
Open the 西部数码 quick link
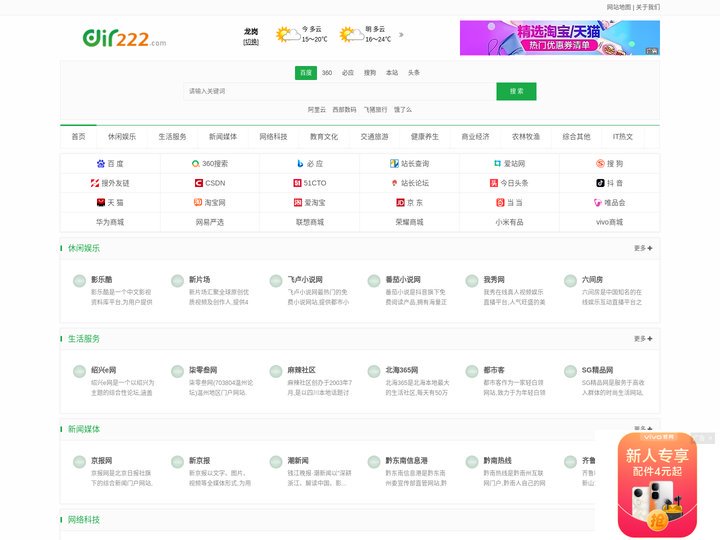click(344, 110)
